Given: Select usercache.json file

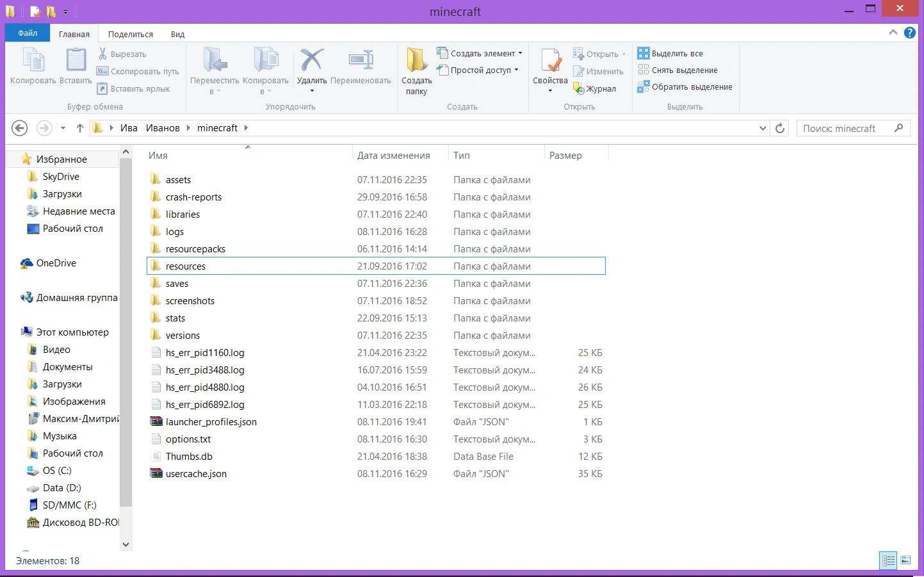Looking at the screenshot, I should 376,474.
